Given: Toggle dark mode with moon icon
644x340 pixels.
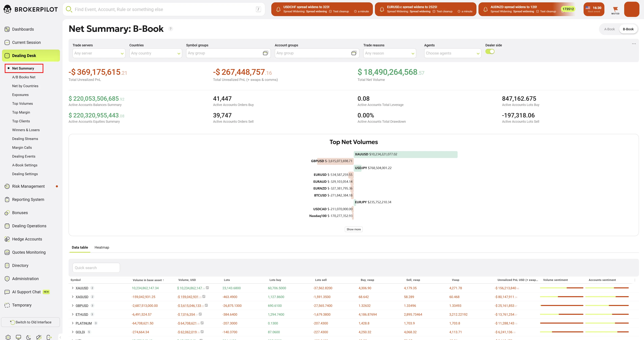Looking at the screenshot, I should click(28, 337).
